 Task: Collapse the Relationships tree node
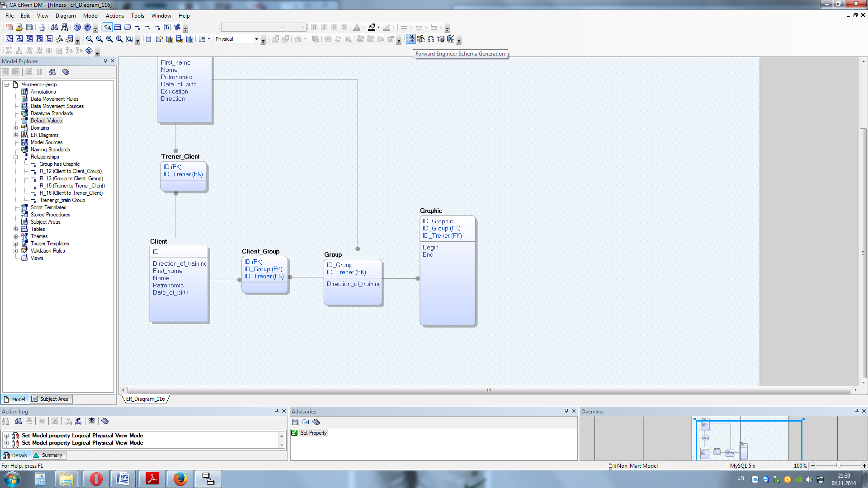tap(16, 157)
